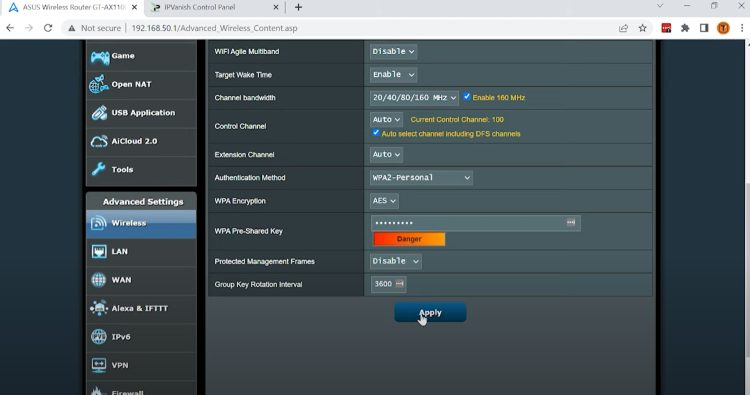Open the Alexa & IFTTT icon
Image resolution: width=750 pixels, height=395 pixels.
[x=99, y=308]
